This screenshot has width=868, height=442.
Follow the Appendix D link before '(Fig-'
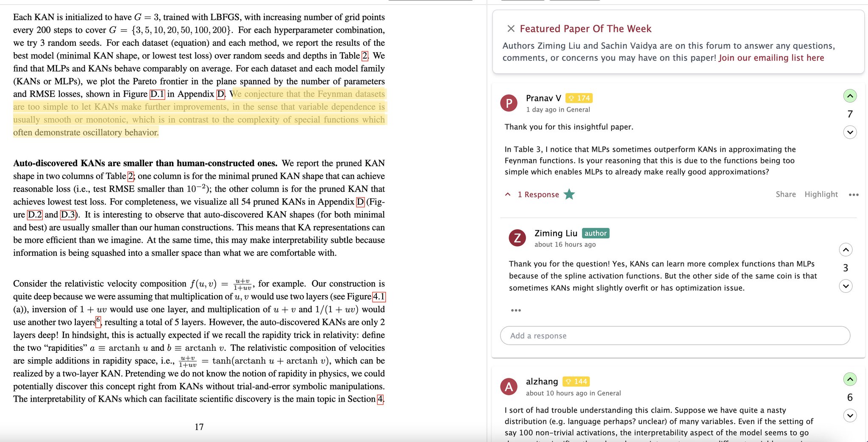[x=360, y=201]
